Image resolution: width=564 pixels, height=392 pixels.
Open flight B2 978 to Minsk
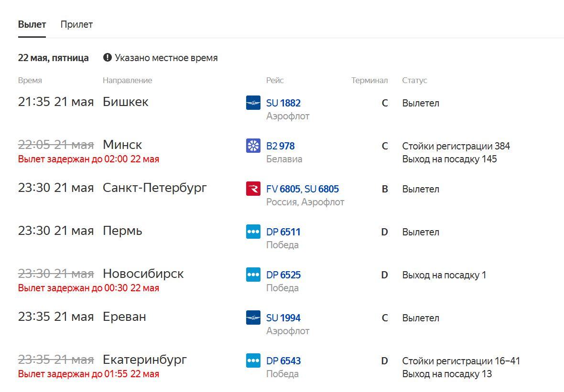coord(280,146)
